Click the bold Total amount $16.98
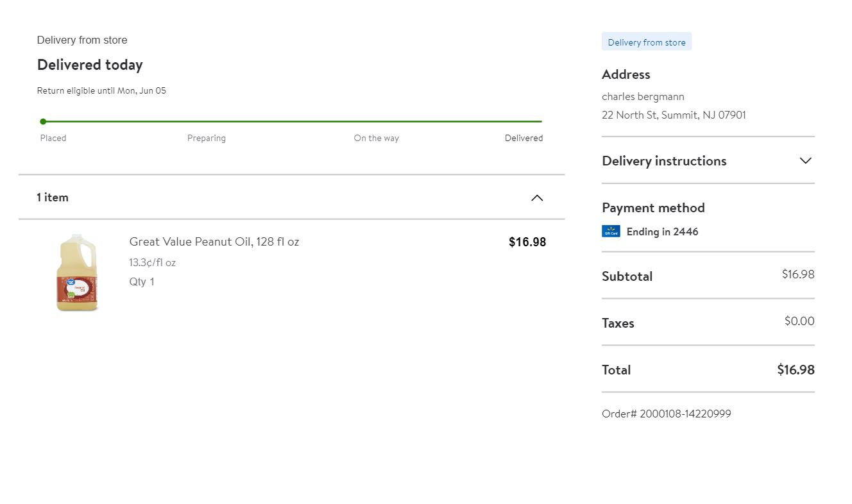 pyautogui.click(x=796, y=370)
